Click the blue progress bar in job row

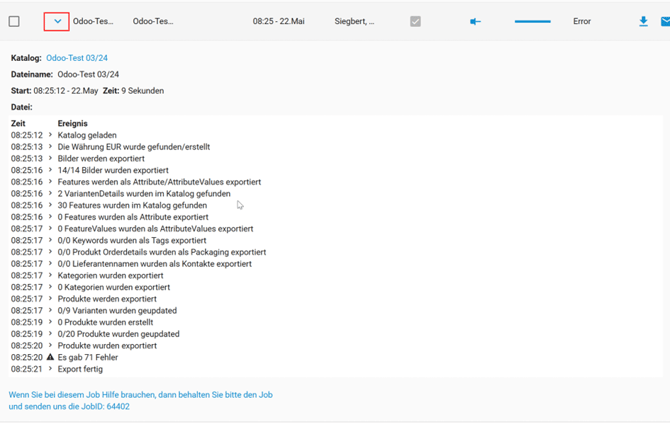pos(532,21)
